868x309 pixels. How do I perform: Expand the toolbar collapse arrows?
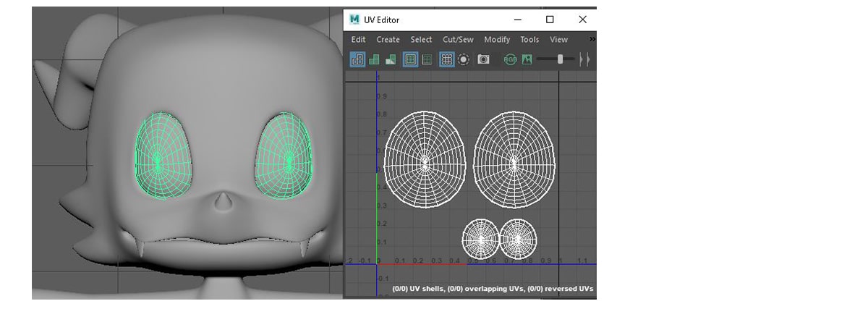pos(584,60)
